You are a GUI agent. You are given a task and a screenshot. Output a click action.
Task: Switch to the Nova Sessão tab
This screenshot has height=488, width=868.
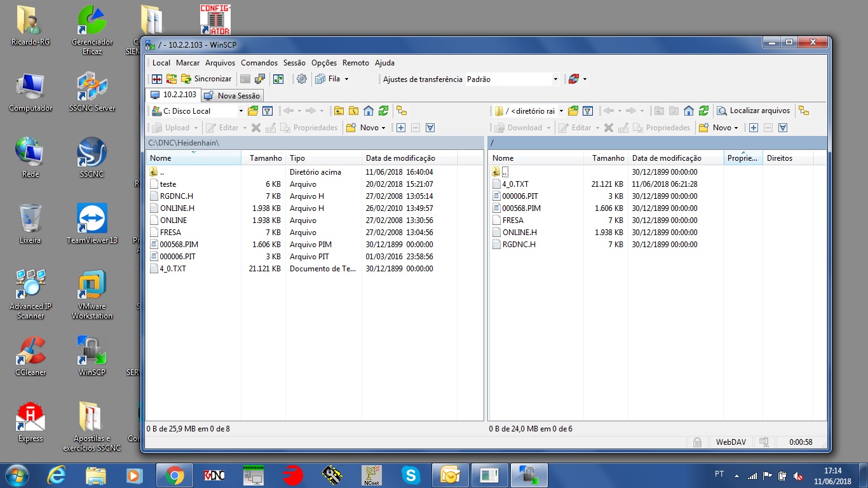(233, 95)
